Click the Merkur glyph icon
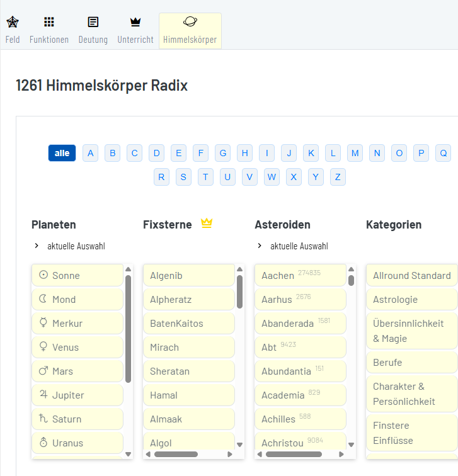This screenshot has width=458, height=476. [43, 322]
